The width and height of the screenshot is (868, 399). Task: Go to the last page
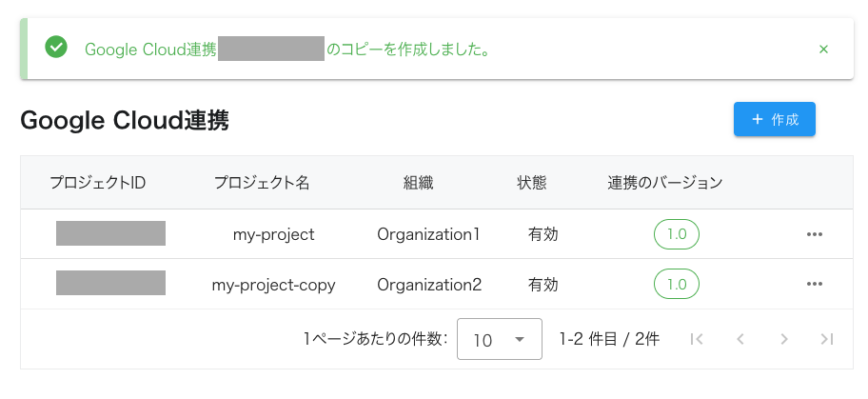click(827, 339)
